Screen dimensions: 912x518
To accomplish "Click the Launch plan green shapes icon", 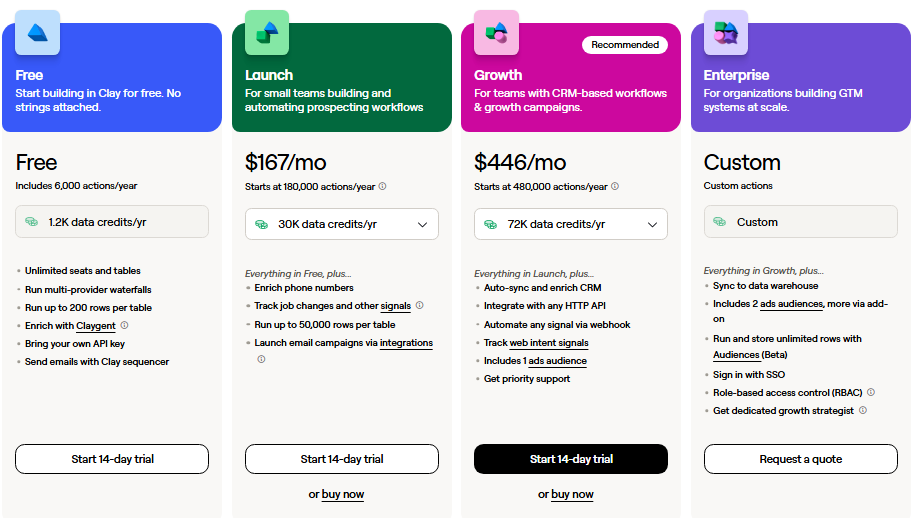I will 267,33.
